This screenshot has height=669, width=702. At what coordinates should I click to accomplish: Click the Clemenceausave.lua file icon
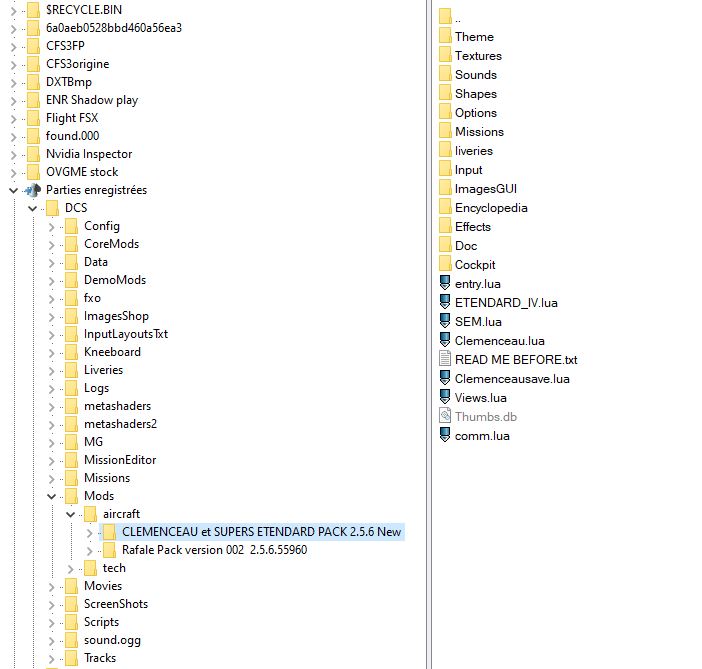pyautogui.click(x=445, y=379)
